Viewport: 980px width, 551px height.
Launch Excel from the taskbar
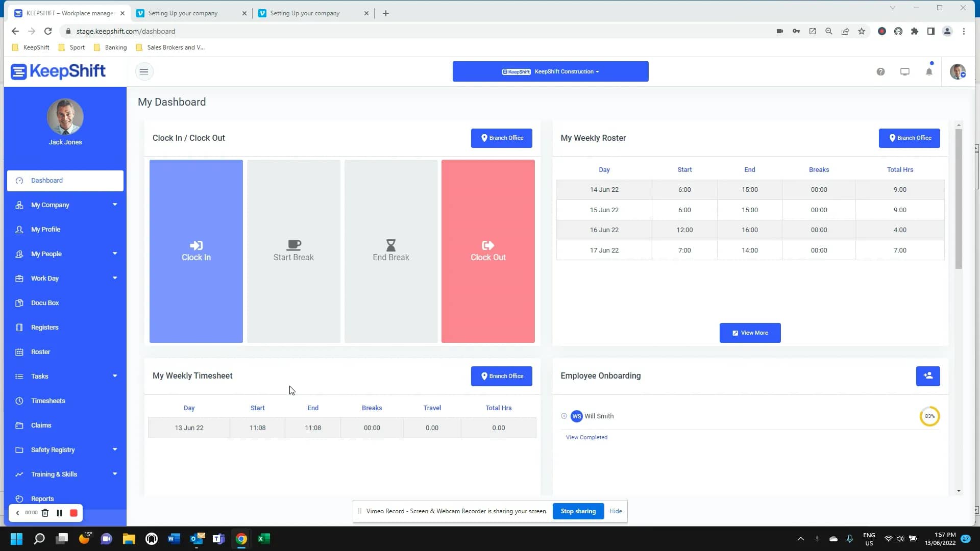pos(264,538)
